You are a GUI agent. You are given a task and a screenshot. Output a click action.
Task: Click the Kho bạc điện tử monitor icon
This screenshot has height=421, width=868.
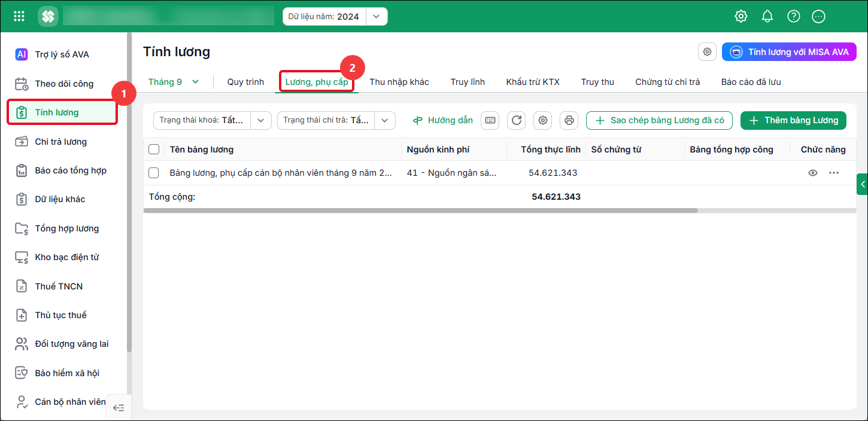(22, 257)
